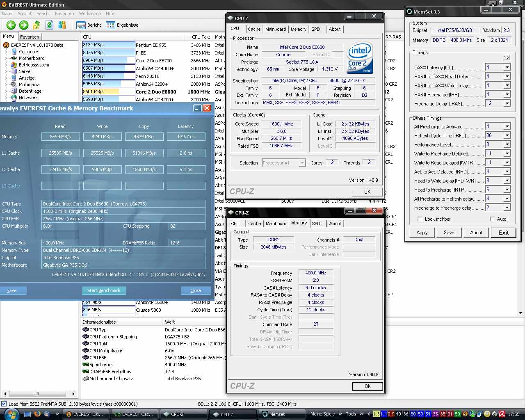This screenshot has width=525, height=420.
Task: Open Refresh Cycle Time (tRFC) dropdown
Action: coord(507,135)
